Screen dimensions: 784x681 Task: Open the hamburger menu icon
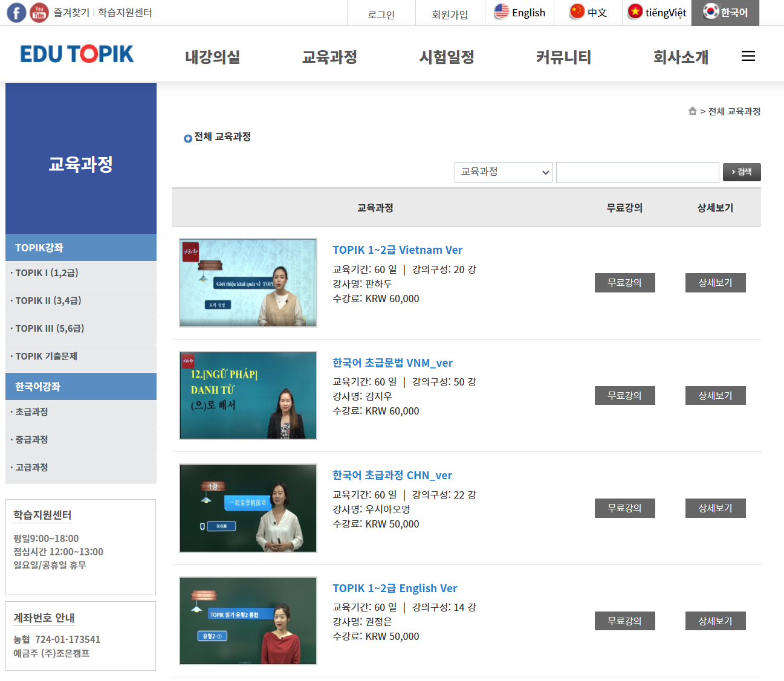click(x=748, y=56)
